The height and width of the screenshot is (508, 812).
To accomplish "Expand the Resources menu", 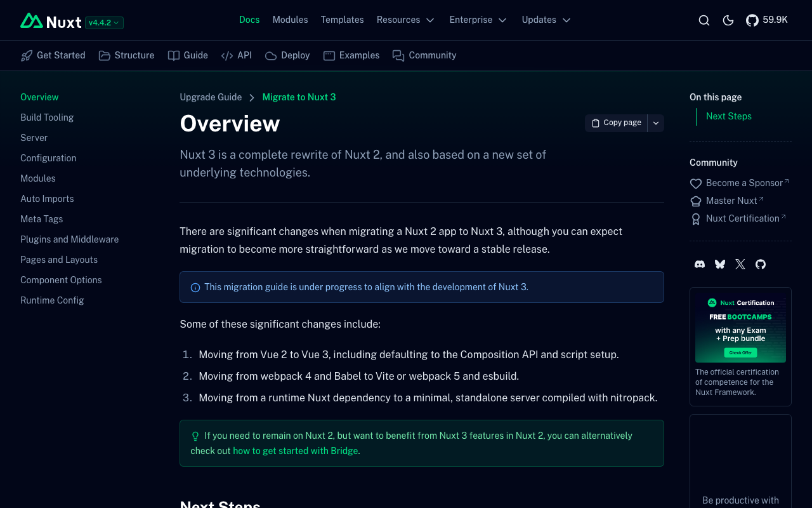I will [405, 20].
